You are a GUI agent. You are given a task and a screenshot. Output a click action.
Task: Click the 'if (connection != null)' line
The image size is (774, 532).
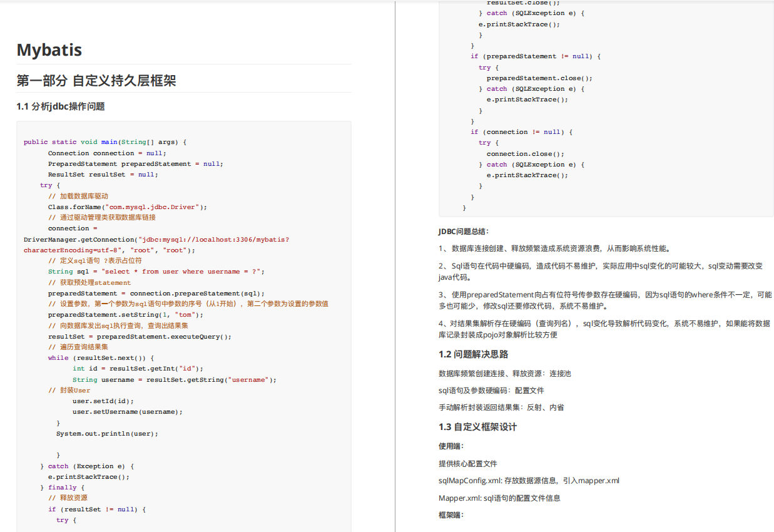point(522,132)
